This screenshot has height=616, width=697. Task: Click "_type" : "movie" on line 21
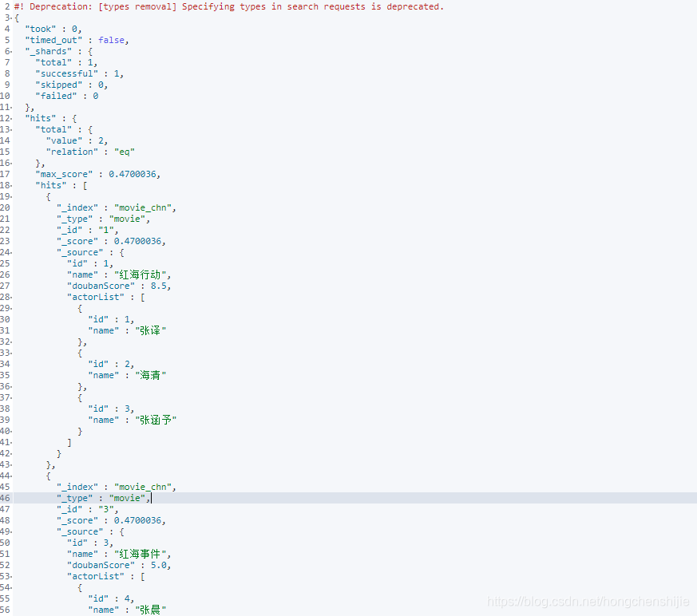104,219
